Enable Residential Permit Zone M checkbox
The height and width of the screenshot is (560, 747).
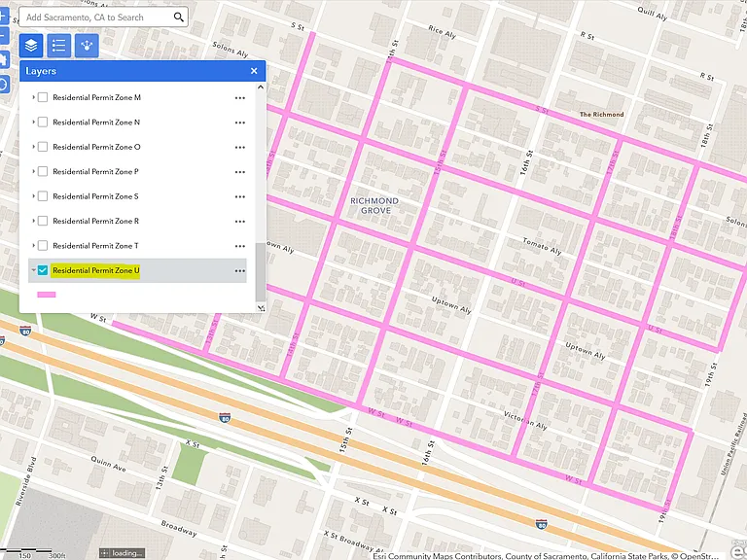click(x=43, y=97)
